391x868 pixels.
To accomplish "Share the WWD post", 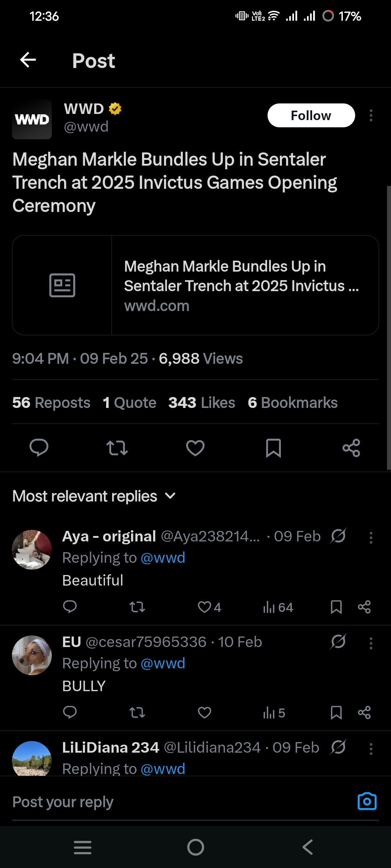I will click(351, 448).
